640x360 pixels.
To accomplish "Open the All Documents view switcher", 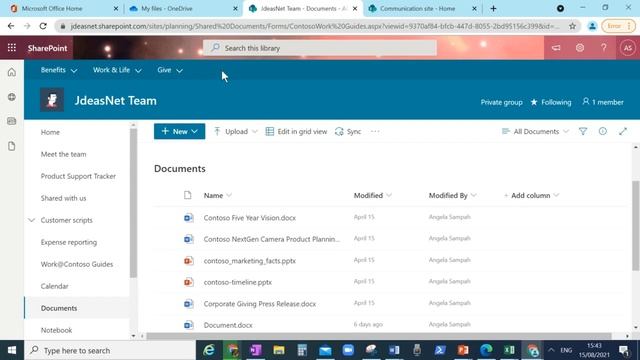I will [535, 131].
